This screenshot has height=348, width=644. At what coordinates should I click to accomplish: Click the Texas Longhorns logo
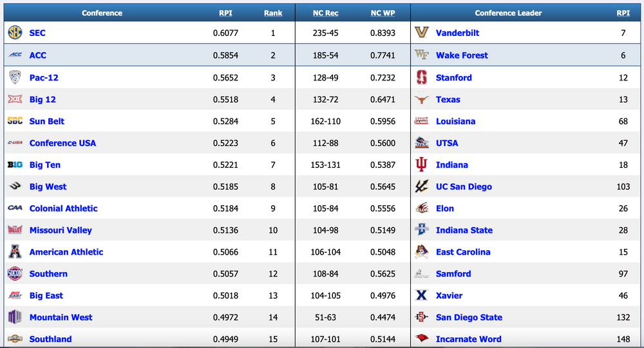coord(422,100)
